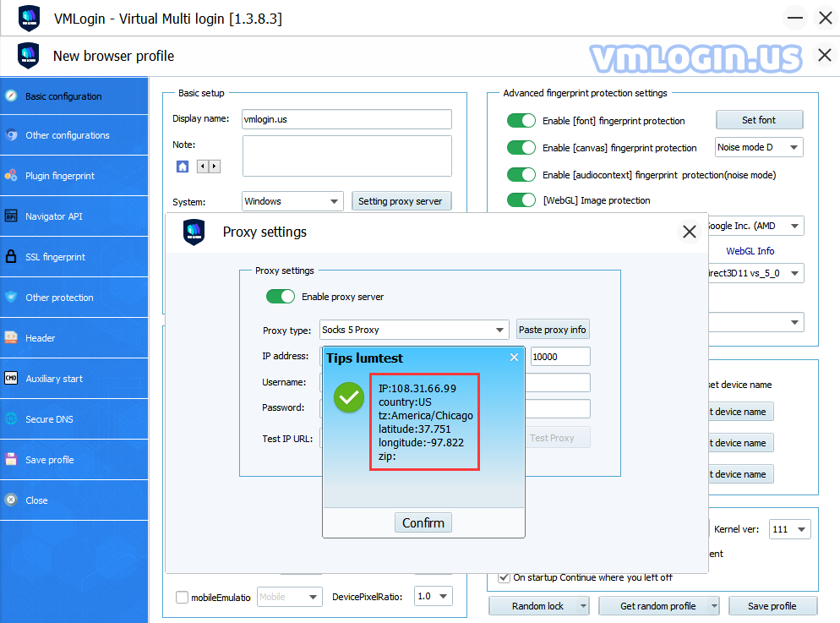Viewport: 840px width, 623px height.
Task: Toggle the Enable proxy server switch
Action: pos(281,297)
